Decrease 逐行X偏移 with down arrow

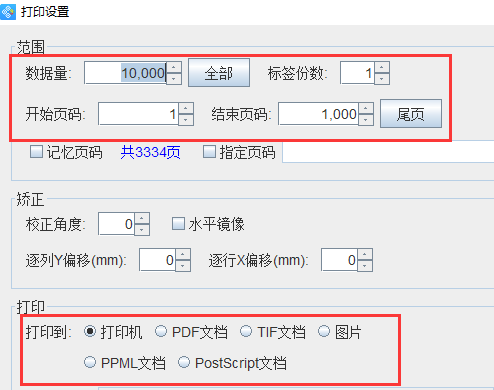[x=365, y=266]
